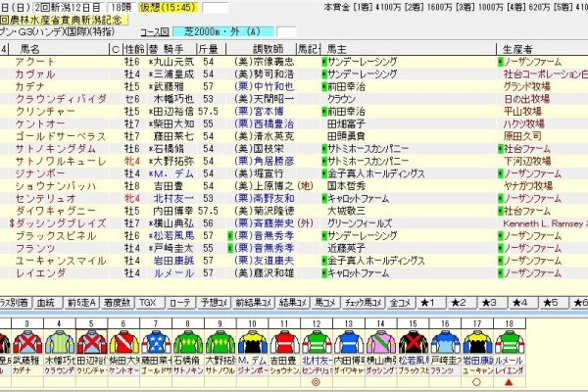The image size is (588, 392).
Task: Click green marker beside breeder 社台ファーム in サトノキングダム row
Action: click(x=500, y=149)
